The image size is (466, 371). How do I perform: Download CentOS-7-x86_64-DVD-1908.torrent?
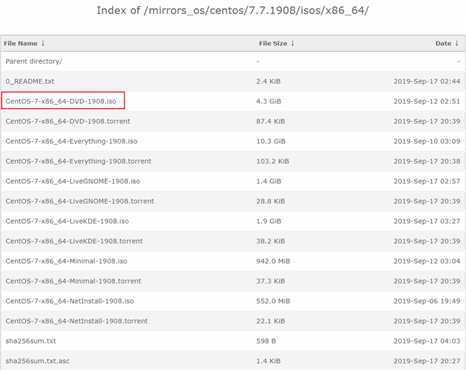[x=68, y=121]
